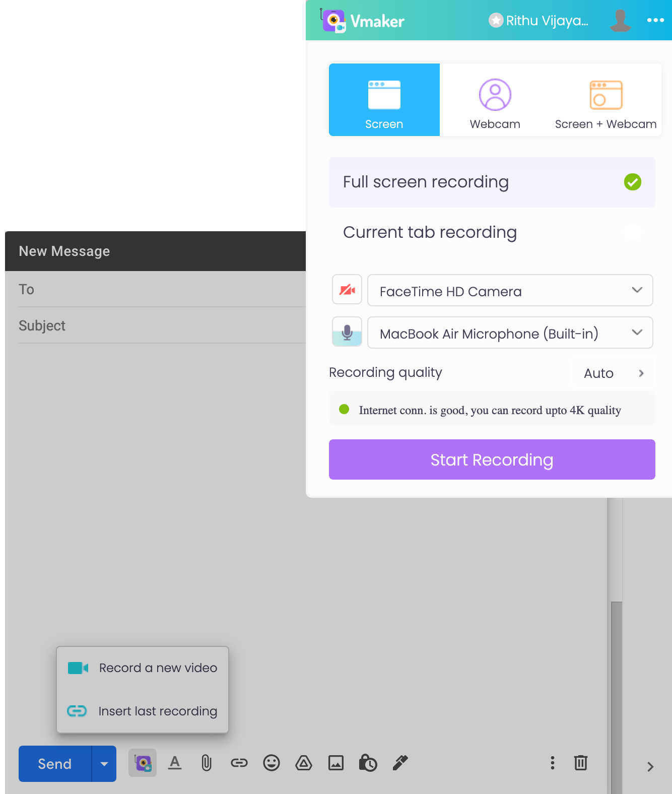Click the To recipient field
Image resolution: width=672 pixels, height=794 pixels.
(x=162, y=289)
